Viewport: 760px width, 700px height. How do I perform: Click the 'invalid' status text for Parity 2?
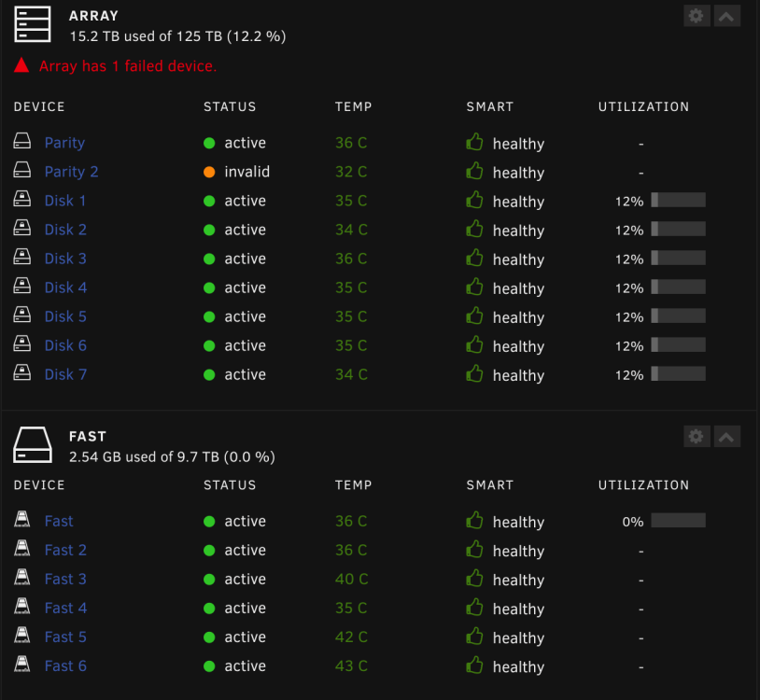coord(247,172)
